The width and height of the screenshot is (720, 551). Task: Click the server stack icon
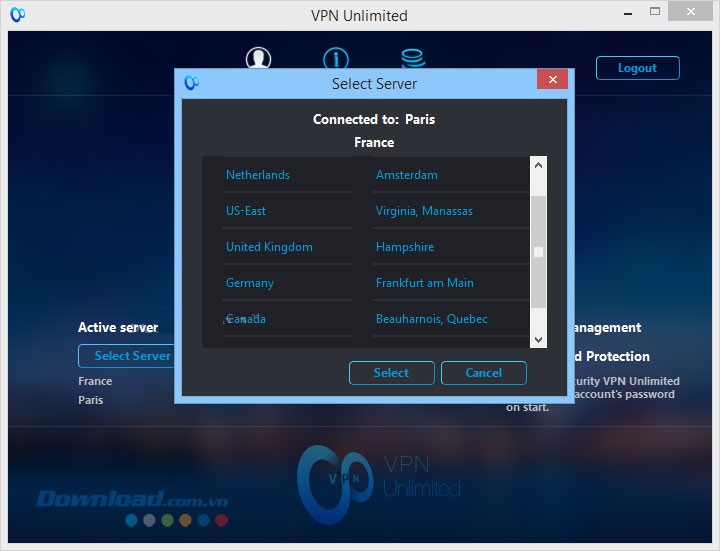point(412,60)
